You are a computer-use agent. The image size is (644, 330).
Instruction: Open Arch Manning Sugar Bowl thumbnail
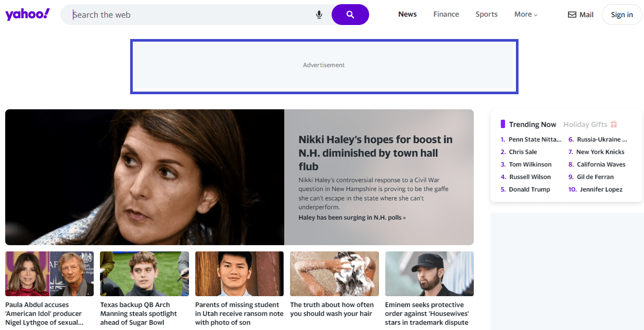click(x=144, y=274)
